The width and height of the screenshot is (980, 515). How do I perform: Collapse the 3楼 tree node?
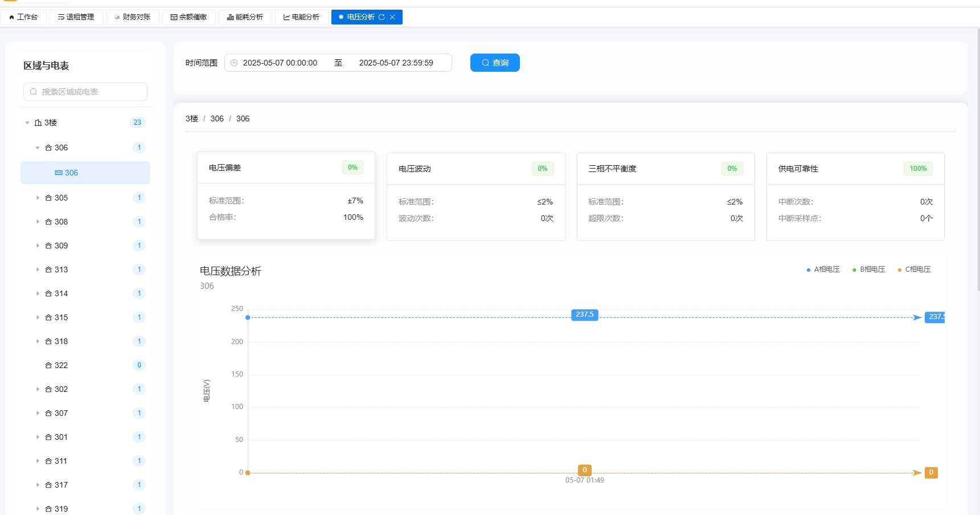(27, 122)
